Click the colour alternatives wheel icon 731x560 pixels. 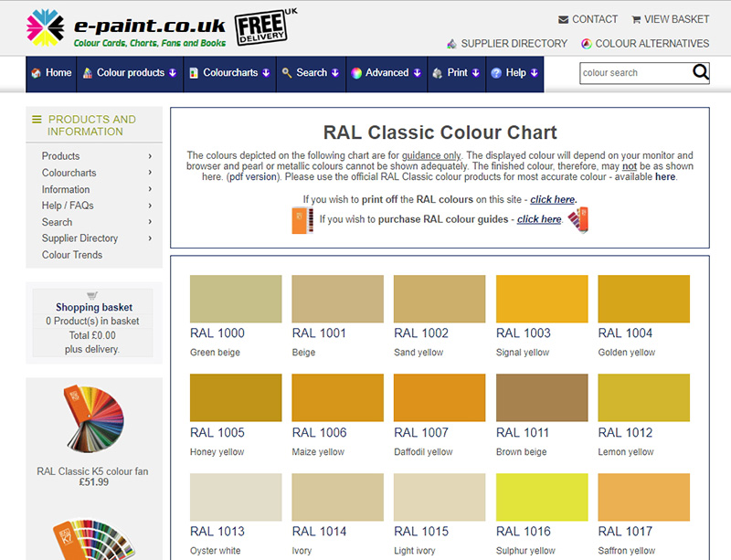(x=587, y=44)
